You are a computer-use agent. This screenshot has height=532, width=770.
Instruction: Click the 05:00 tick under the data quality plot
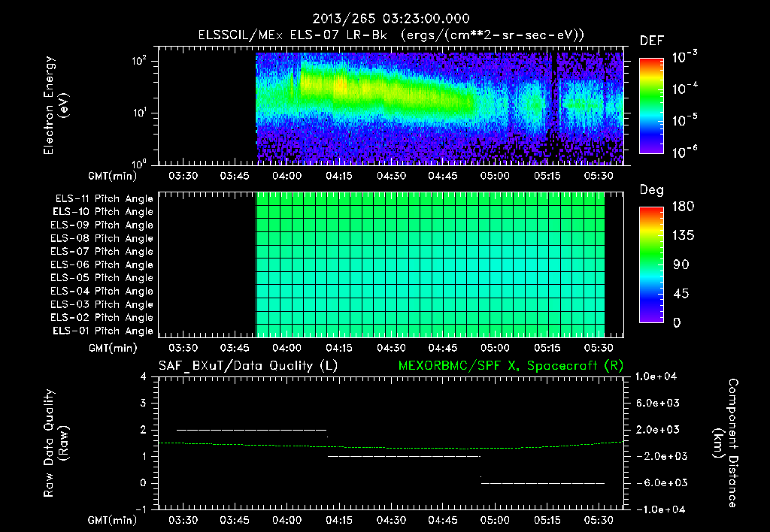pyautogui.click(x=495, y=520)
